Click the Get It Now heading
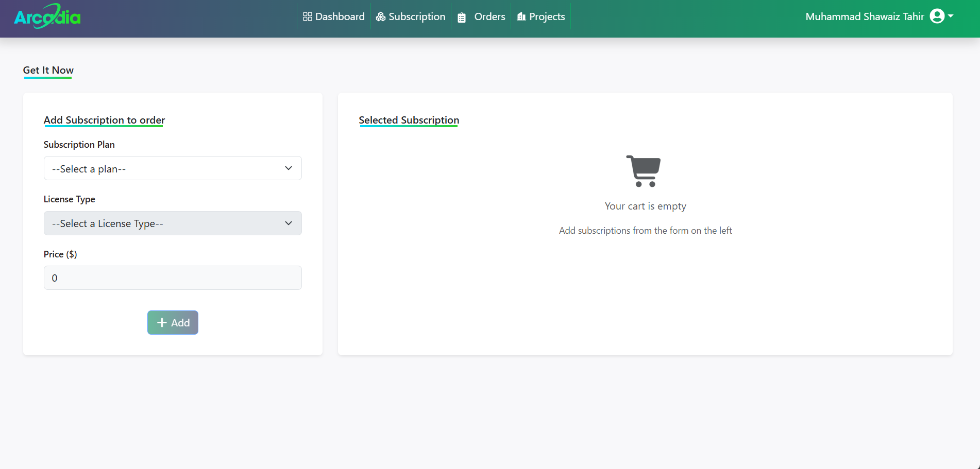This screenshot has width=980, height=469. click(48, 70)
